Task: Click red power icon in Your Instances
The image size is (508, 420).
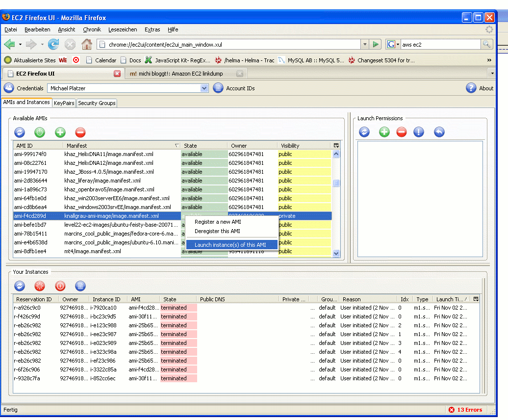Action: tap(60, 286)
